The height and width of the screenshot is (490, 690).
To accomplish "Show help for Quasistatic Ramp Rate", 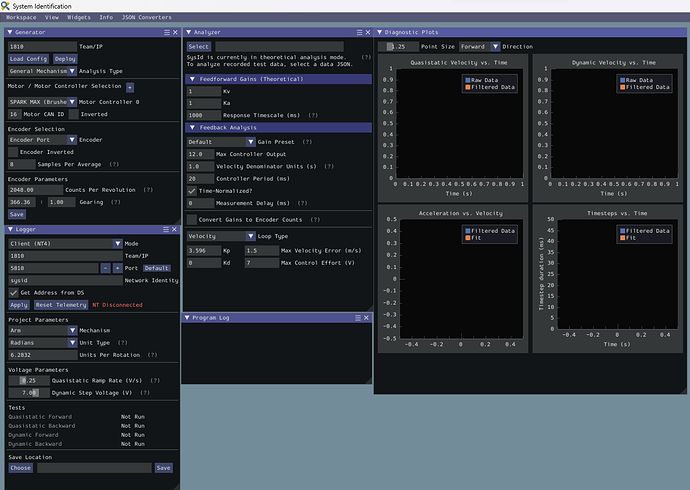I will click(155, 380).
